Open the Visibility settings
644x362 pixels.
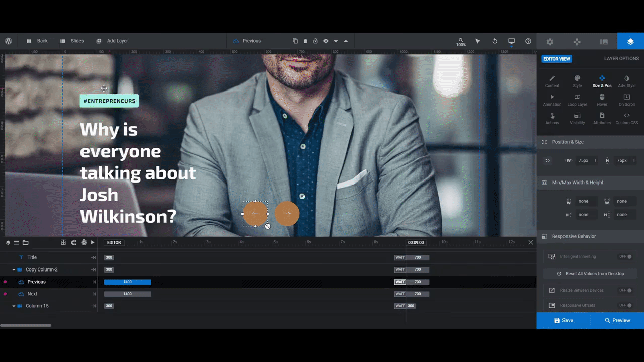click(577, 119)
